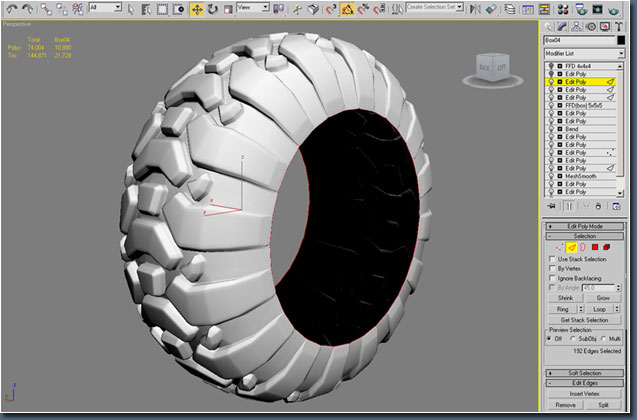Select the Vertex sub-object level icon
The image size is (637, 420).
tap(559, 247)
